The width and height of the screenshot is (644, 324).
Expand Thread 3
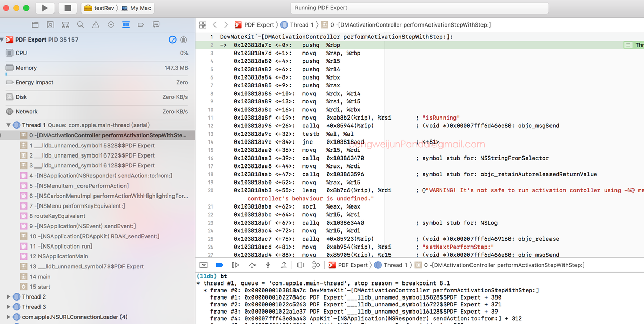point(8,307)
